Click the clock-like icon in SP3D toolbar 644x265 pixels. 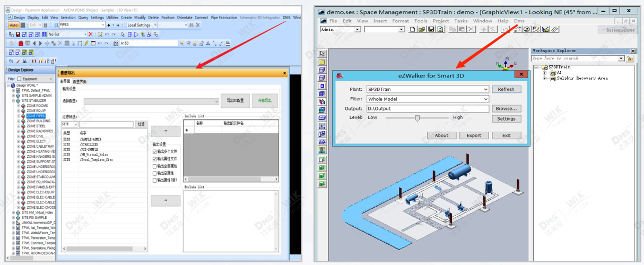(527, 29)
